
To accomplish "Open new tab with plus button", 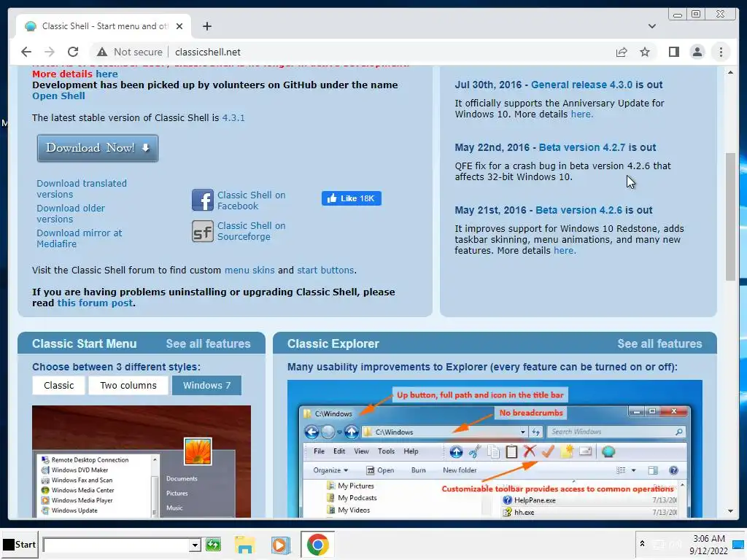I will click(x=206, y=26).
